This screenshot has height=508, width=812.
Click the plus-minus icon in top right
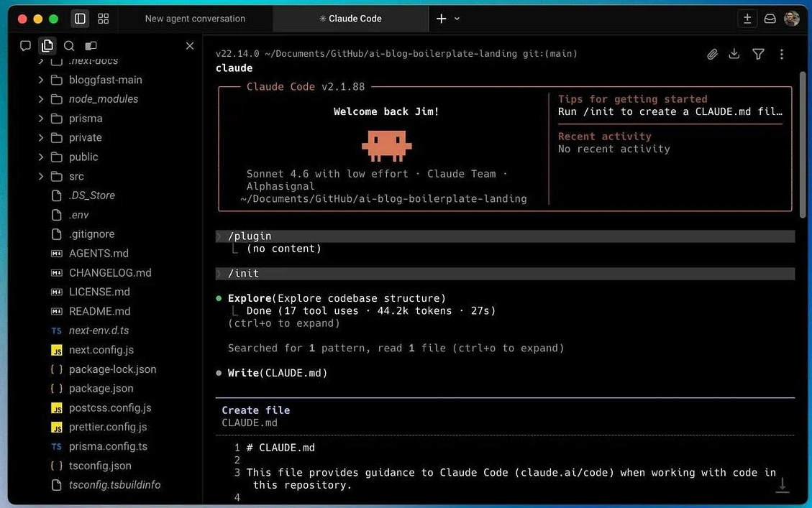747,19
